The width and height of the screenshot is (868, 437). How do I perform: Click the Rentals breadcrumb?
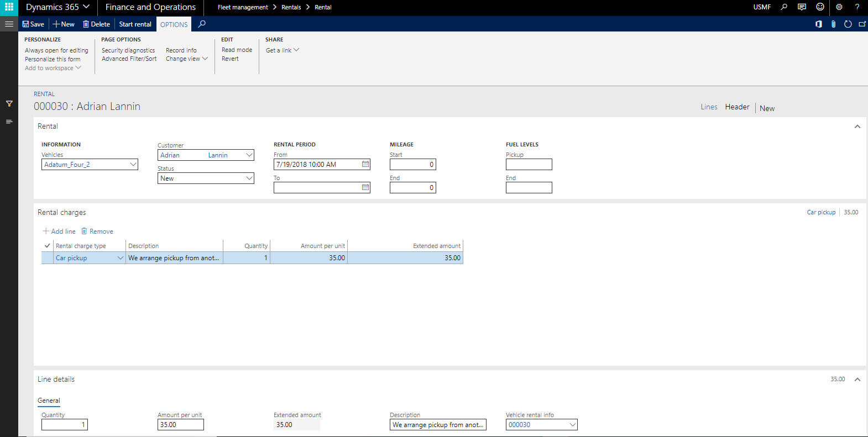point(291,7)
